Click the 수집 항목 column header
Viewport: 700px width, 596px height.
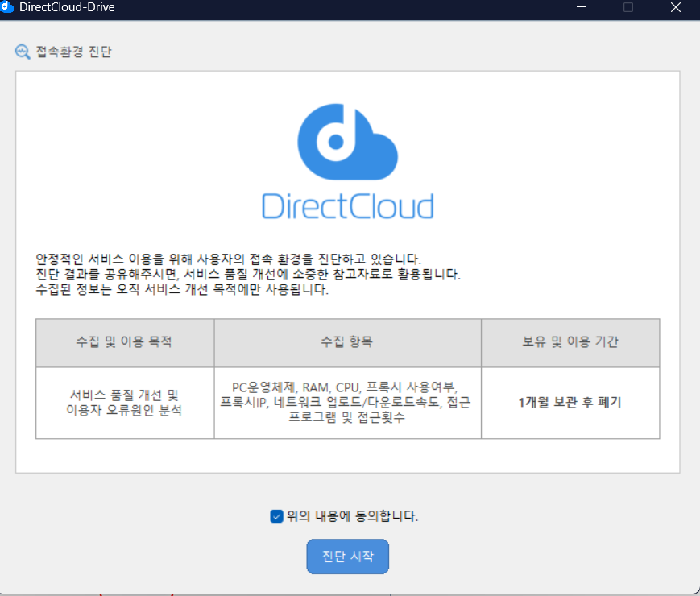[x=347, y=342]
